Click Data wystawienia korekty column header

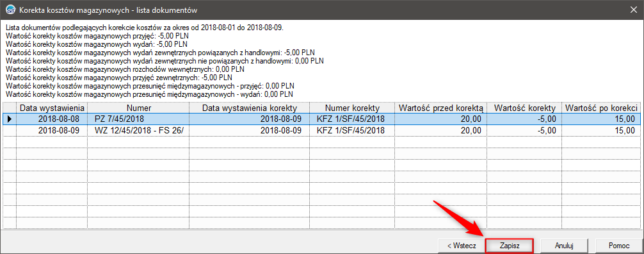pyautogui.click(x=249, y=108)
